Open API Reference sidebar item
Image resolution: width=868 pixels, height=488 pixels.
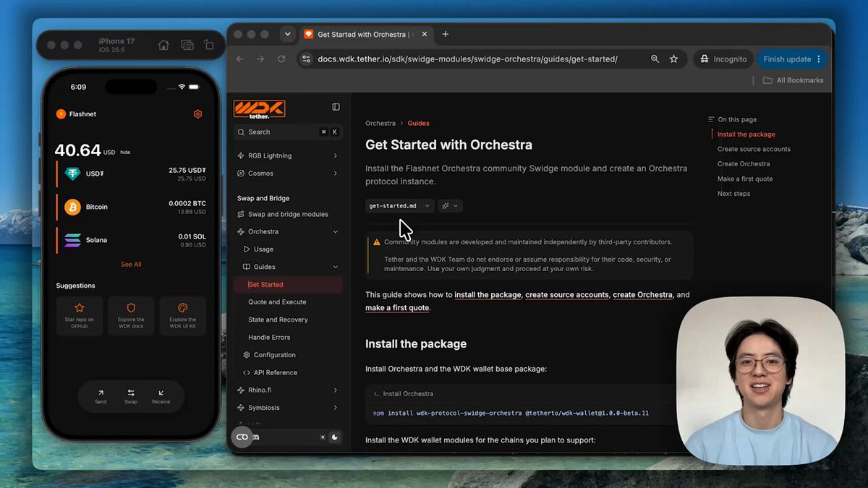coord(275,373)
